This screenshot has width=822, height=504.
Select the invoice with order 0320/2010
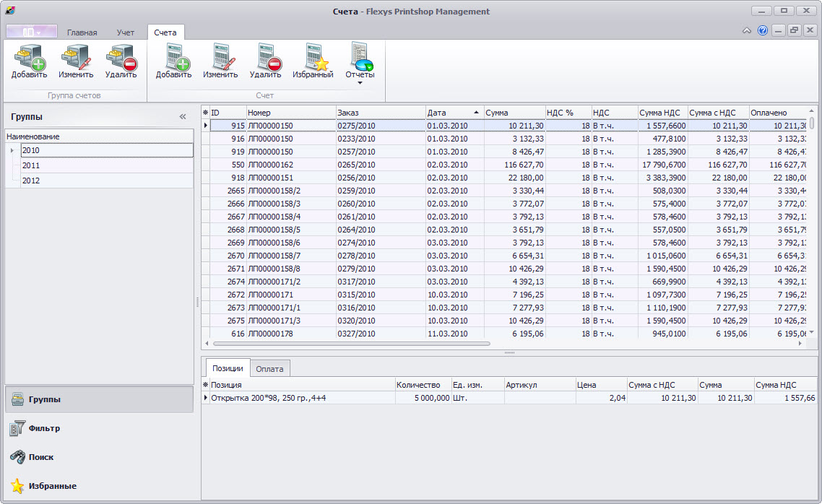pyautogui.click(x=509, y=321)
